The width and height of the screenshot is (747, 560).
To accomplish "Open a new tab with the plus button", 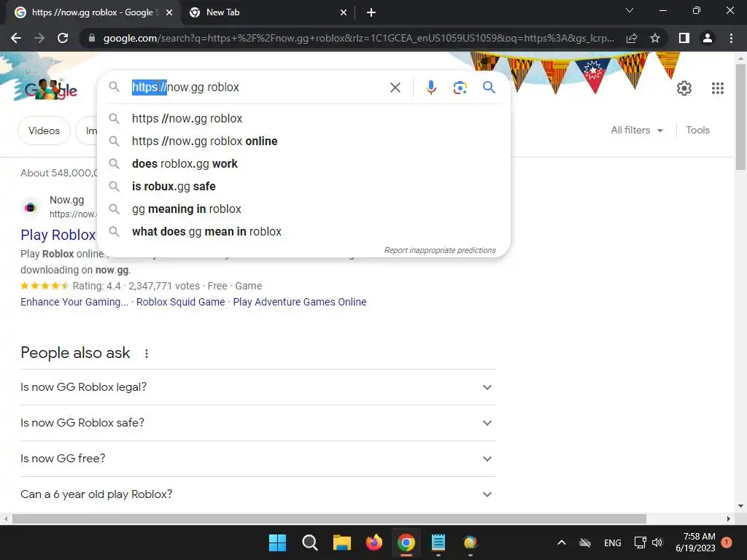I will [x=371, y=13].
